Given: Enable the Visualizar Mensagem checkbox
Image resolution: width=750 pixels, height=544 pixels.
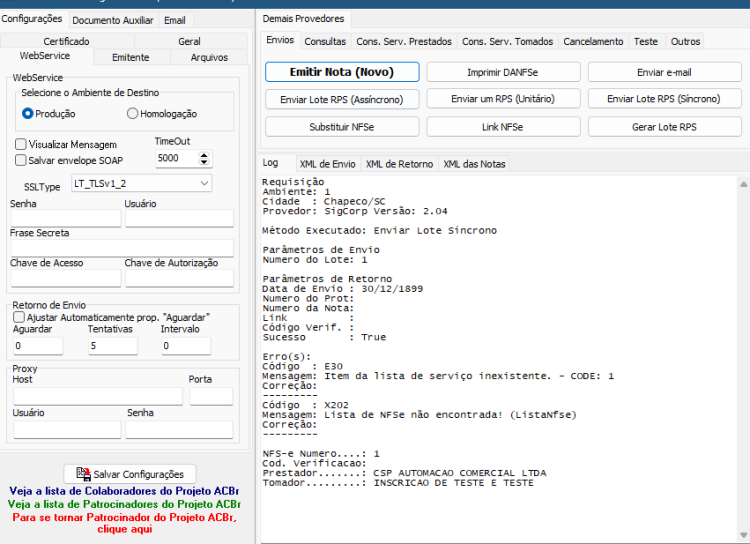Looking at the screenshot, I should (x=21, y=144).
